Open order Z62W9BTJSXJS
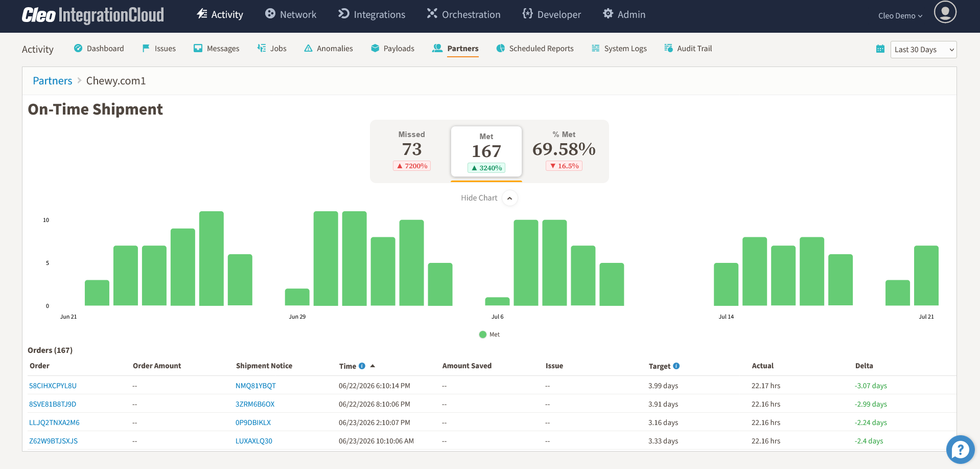 click(x=53, y=441)
